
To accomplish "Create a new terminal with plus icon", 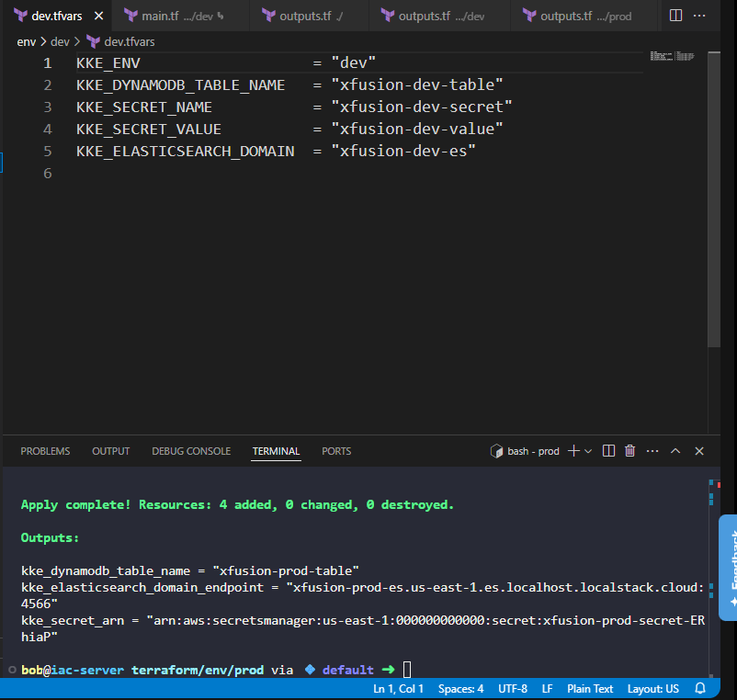I will pos(573,451).
